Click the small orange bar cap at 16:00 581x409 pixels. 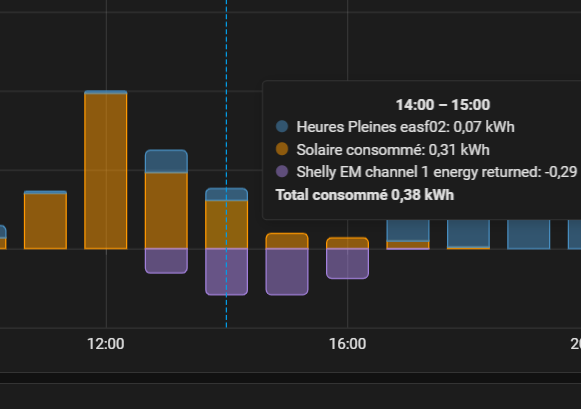tap(347, 243)
